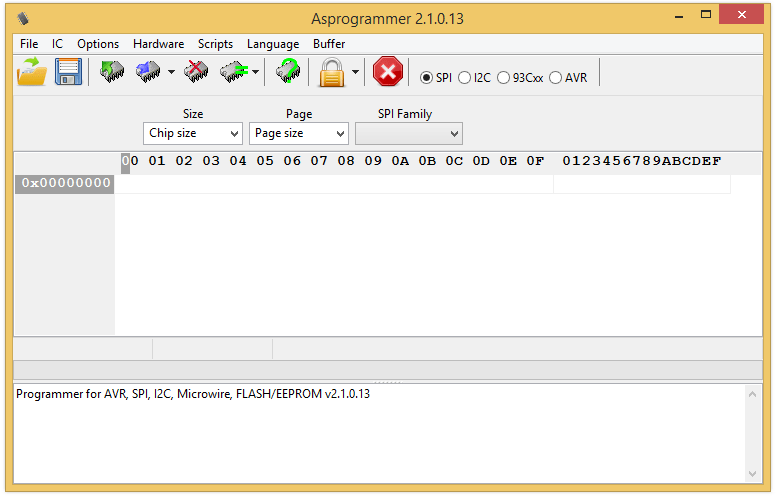
Task: Expand the Program IC options arrow
Action: click(x=171, y=72)
